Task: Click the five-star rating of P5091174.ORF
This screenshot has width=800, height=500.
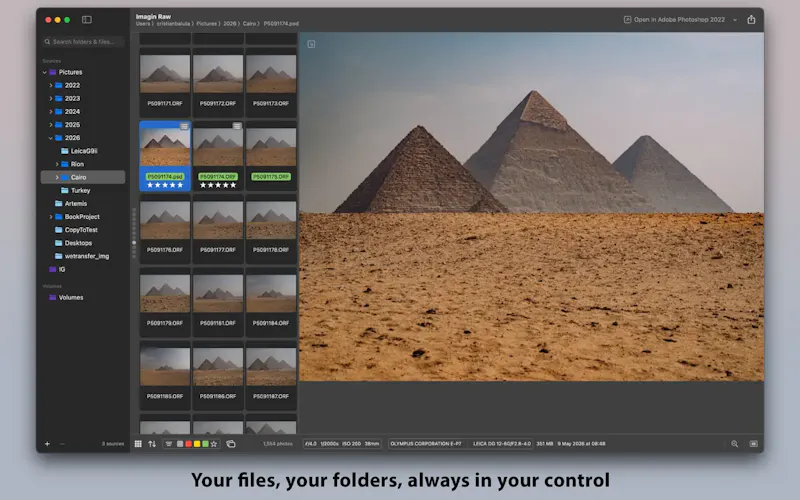Action: click(x=218, y=185)
